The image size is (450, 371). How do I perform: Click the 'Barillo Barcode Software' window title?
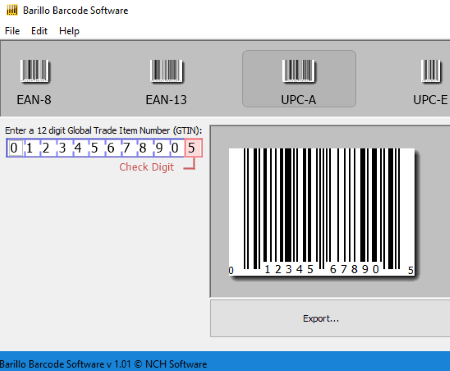(x=76, y=10)
